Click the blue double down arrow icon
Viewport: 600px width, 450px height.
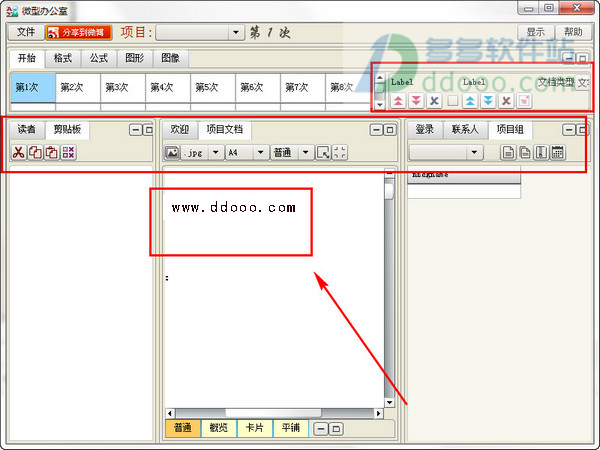[x=488, y=101]
